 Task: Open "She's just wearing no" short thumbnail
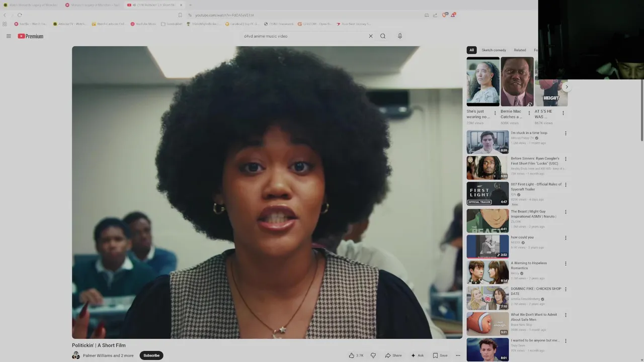tap(483, 81)
